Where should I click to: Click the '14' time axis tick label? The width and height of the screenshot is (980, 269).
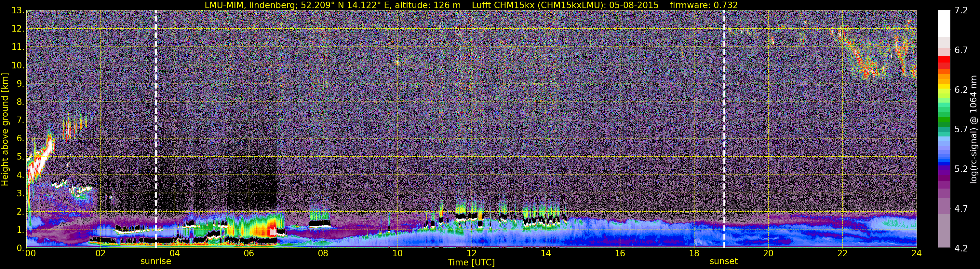pos(545,253)
